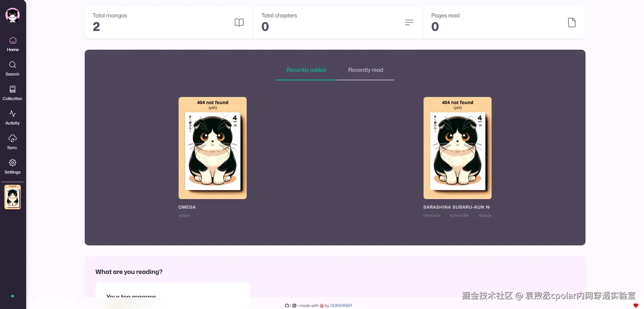
Task: Open the lifebuoy support icon in the footer
Action: click(x=294, y=306)
